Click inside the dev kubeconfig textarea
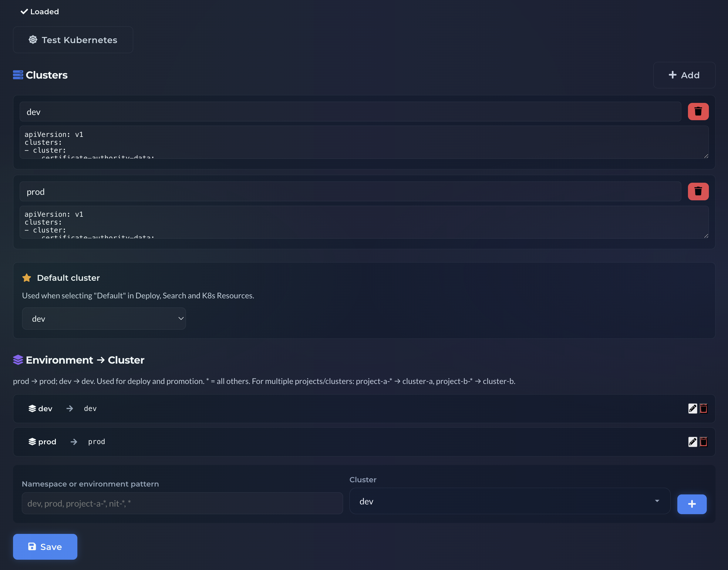 [x=363, y=142]
